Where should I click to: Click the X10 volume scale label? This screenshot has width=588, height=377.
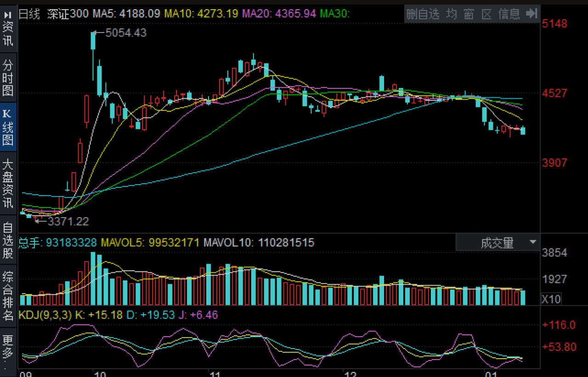tap(551, 299)
